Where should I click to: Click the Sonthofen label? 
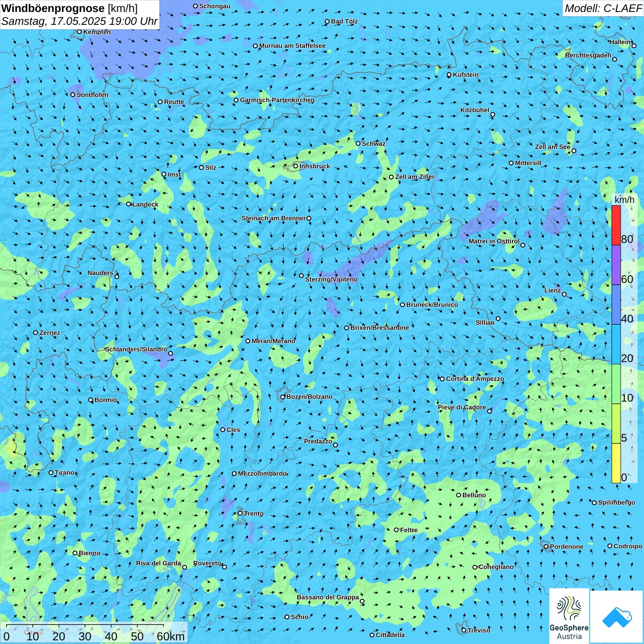pyautogui.click(x=92, y=95)
